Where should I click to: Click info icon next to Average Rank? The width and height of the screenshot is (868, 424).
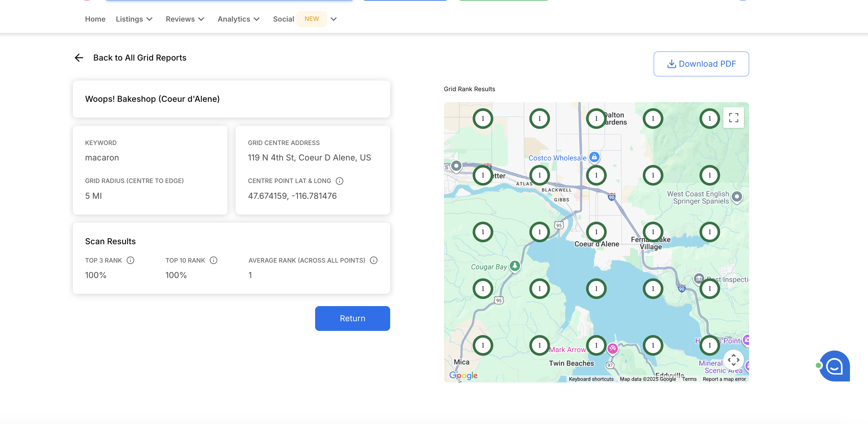374,260
